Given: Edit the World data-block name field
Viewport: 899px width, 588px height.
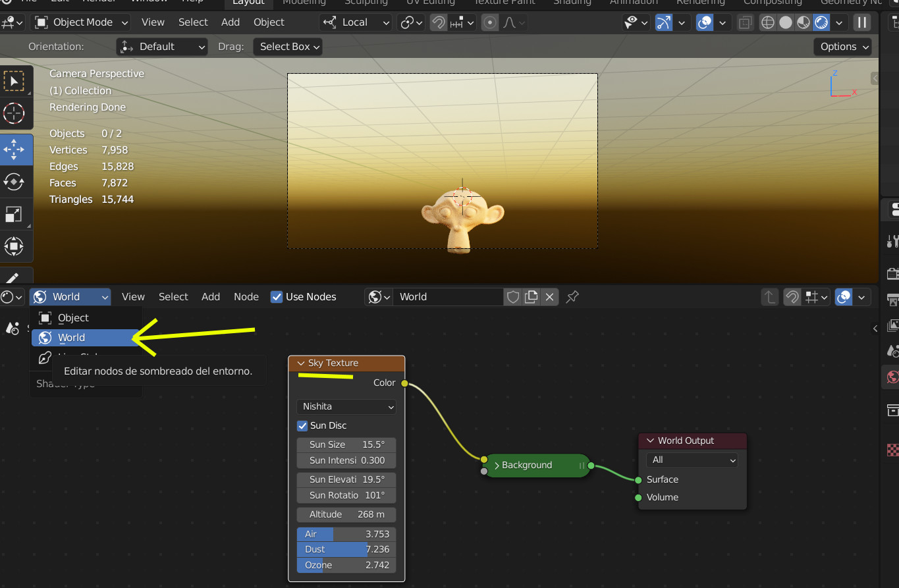Looking at the screenshot, I should 449,297.
